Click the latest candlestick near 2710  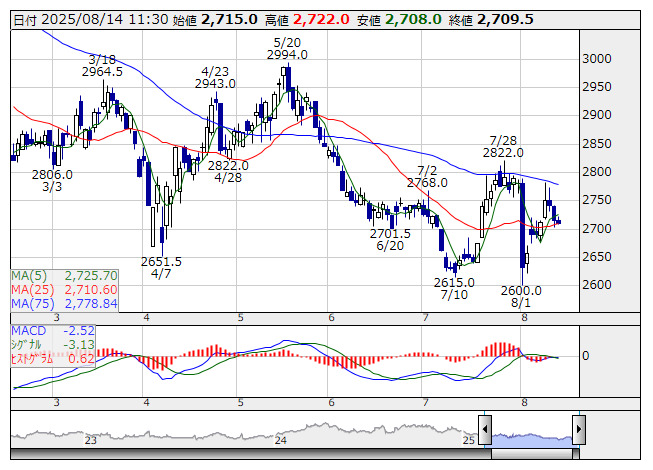pos(558,222)
